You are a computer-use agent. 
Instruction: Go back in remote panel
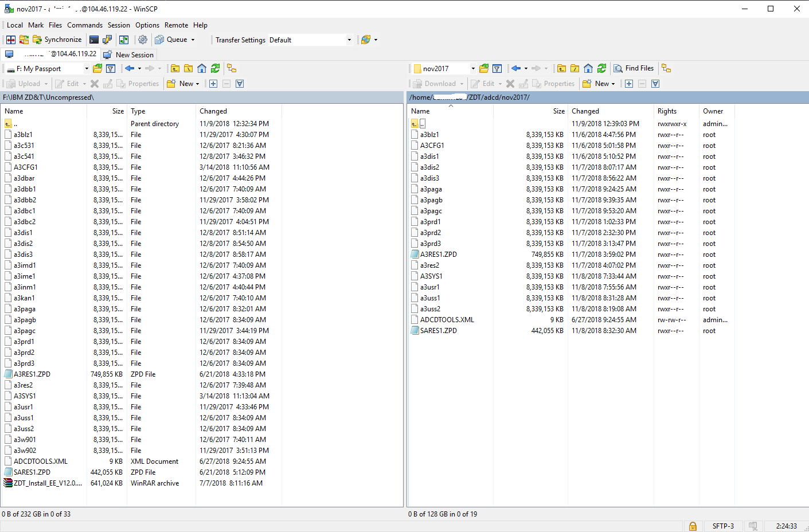[516, 68]
